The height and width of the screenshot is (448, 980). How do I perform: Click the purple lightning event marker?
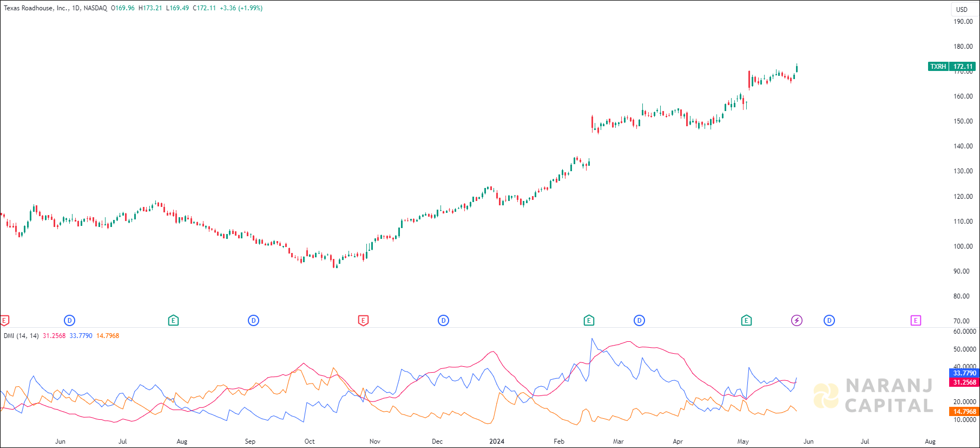tap(797, 321)
